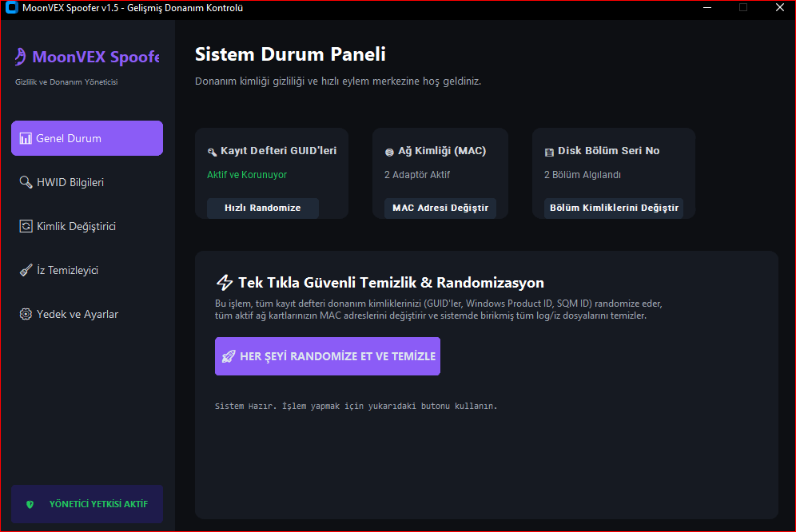Click the Kimlik Değiştirici refresh icon
This screenshot has width=796, height=532.
(26, 226)
